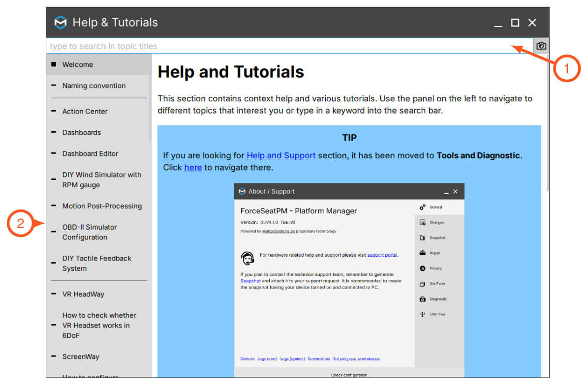Viewport: 588px width, 385px height.
Task: Open the Naming convention topic
Action: click(99, 86)
